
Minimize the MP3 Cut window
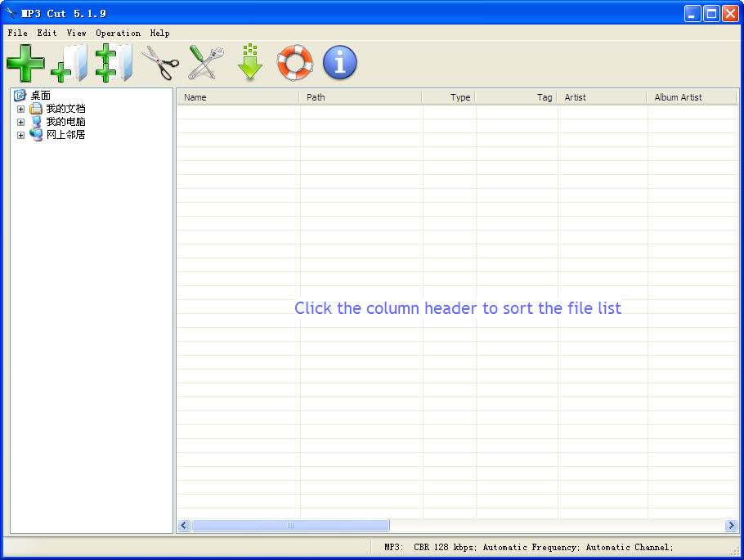point(692,13)
